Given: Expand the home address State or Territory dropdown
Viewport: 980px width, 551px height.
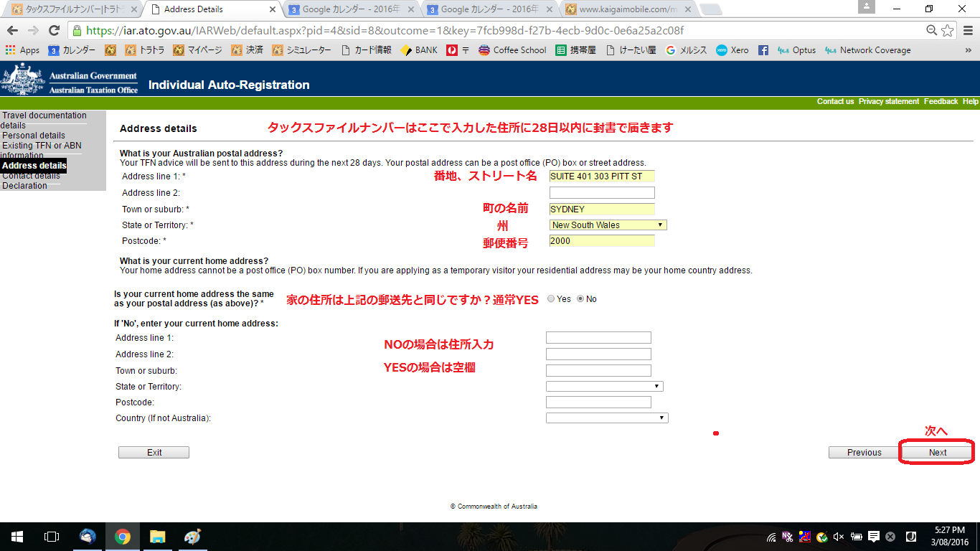Looking at the screenshot, I should coord(604,387).
